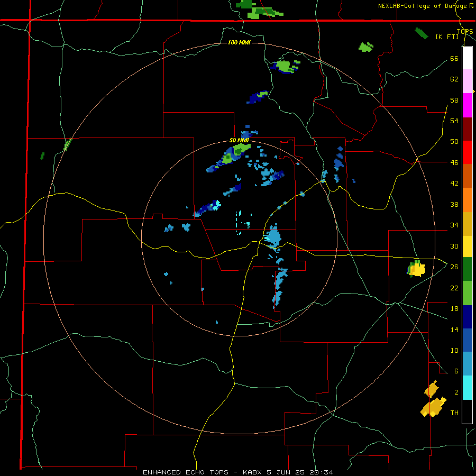Click the 100 NMI range ring label
Image resolution: width=476 pixels, height=476 pixels.
239,42
